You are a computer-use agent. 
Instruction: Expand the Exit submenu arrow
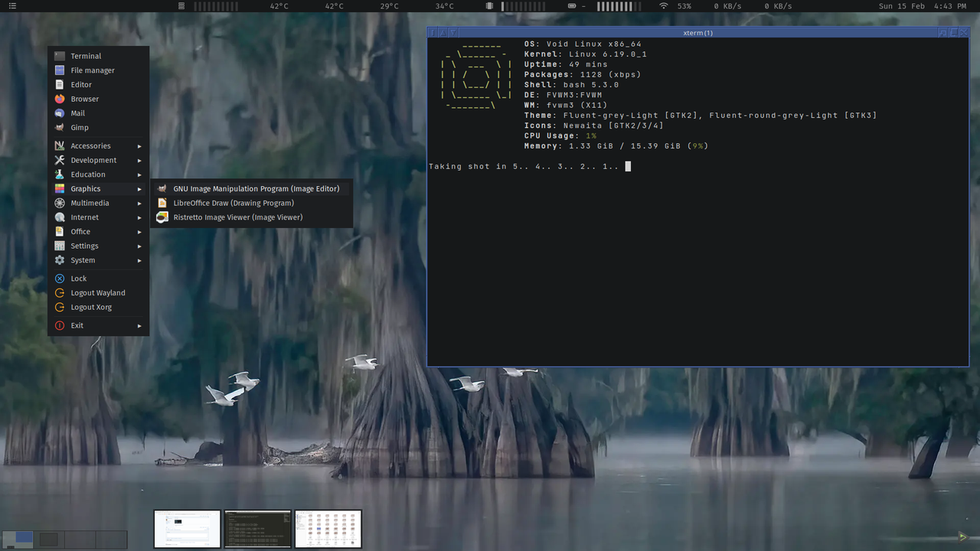(139, 326)
